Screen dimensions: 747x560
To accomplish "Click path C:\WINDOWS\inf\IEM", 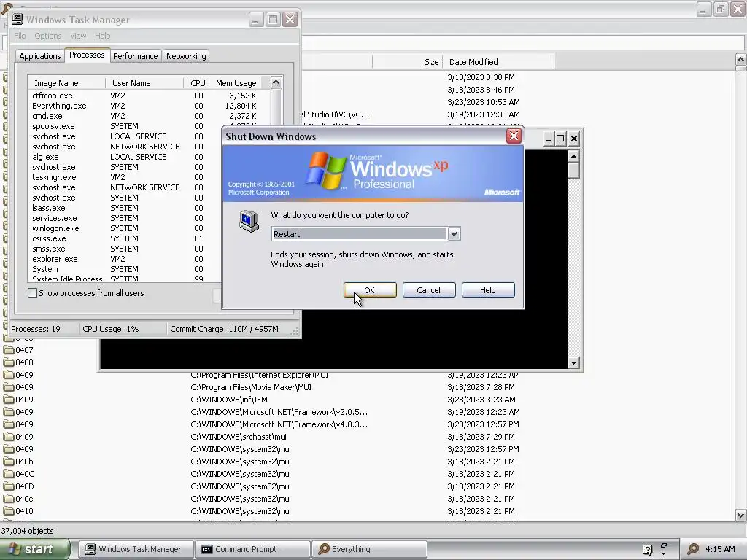I will (x=229, y=400).
